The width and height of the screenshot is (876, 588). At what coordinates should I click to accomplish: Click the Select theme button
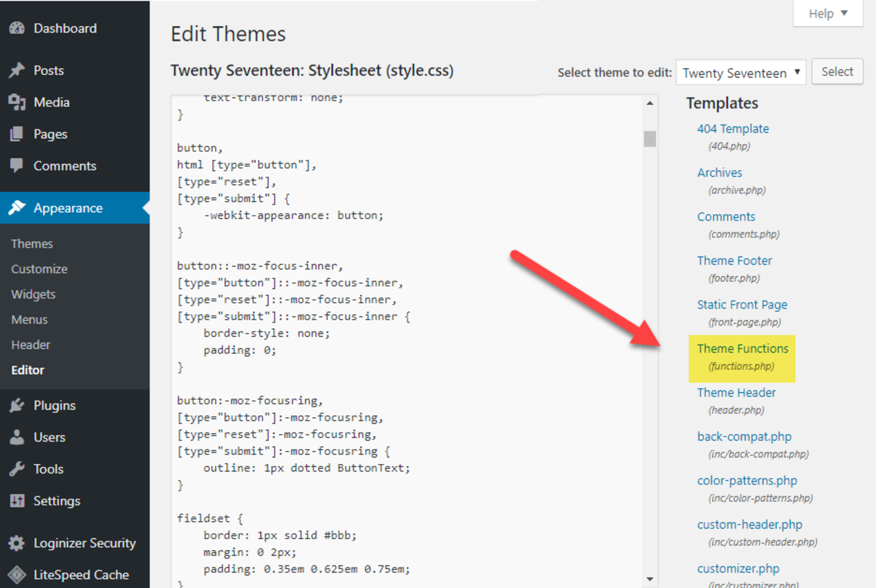click(837, 72)
